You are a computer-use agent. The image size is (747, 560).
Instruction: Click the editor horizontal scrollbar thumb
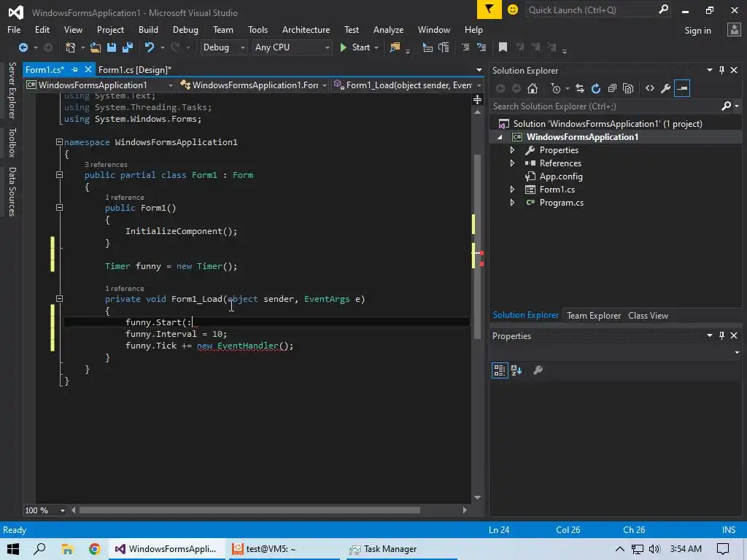[249, 510]
